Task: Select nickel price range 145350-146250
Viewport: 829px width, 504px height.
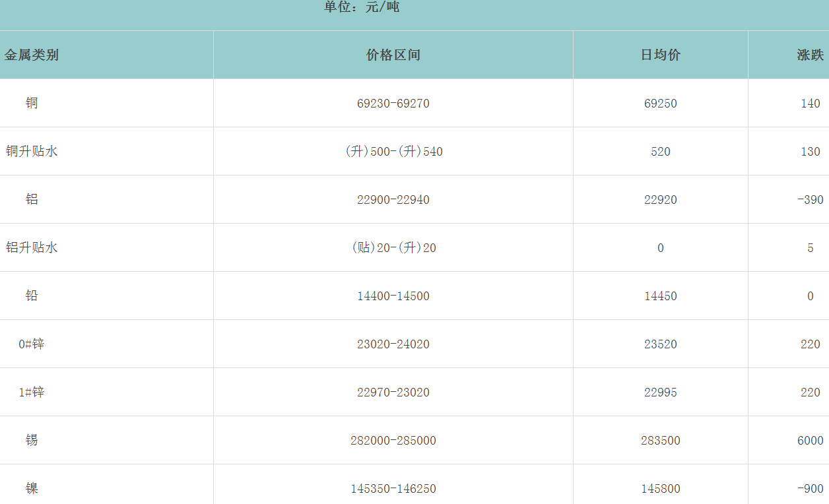Action: coord(393,489)
